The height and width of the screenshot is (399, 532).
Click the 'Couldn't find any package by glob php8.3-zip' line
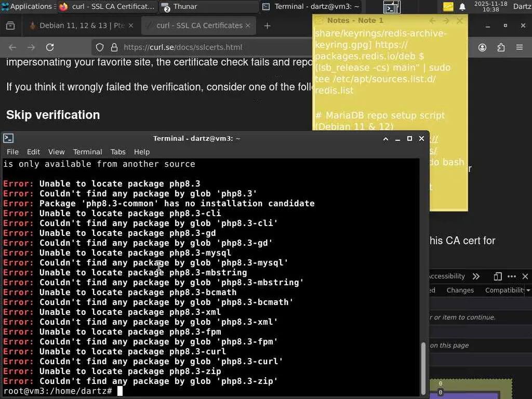pos(140,381)
